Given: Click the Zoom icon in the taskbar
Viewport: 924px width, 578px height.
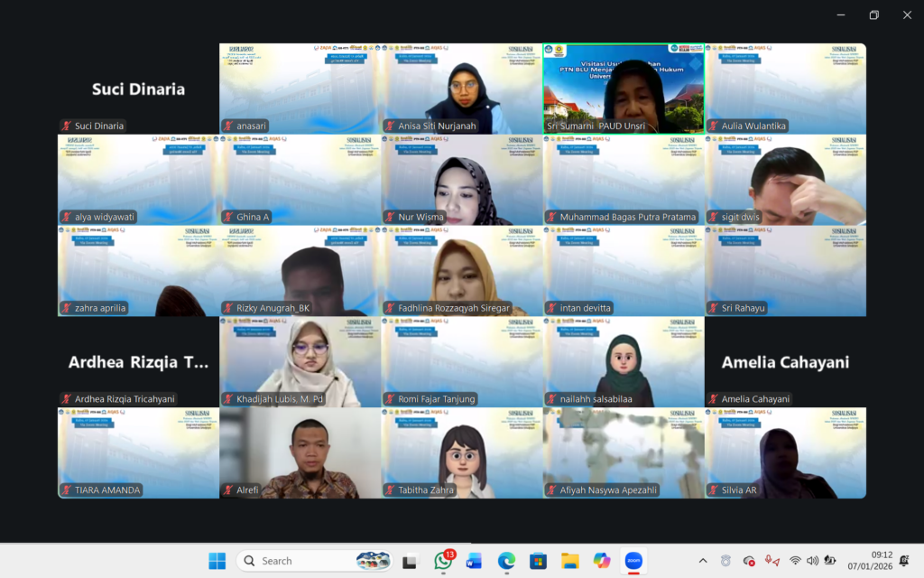Looking at the screenshot, I should (633, 561).
